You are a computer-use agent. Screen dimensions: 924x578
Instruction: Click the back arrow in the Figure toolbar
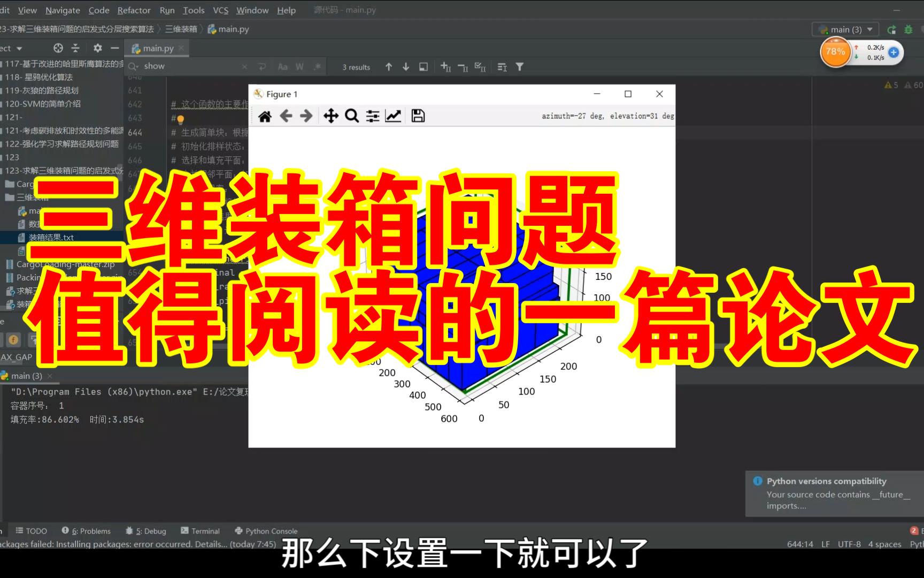coord(286,116)
